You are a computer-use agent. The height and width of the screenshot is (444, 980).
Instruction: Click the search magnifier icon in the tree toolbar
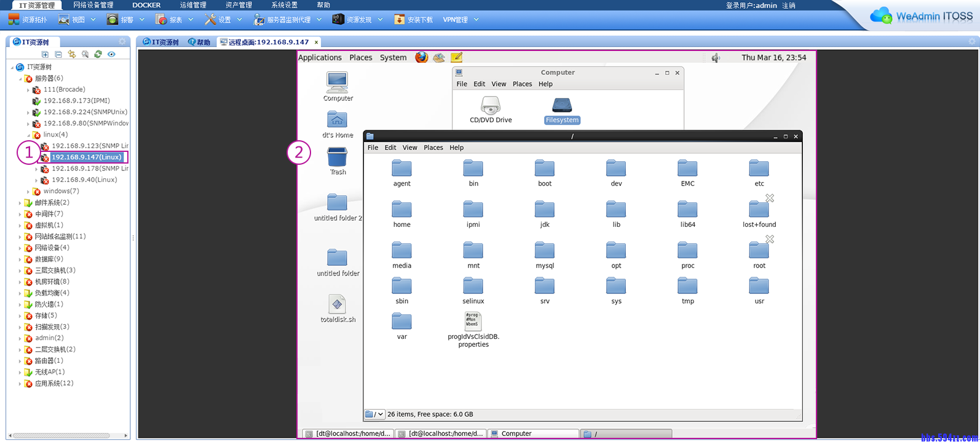pyautogui.click(x=85, y=55)
